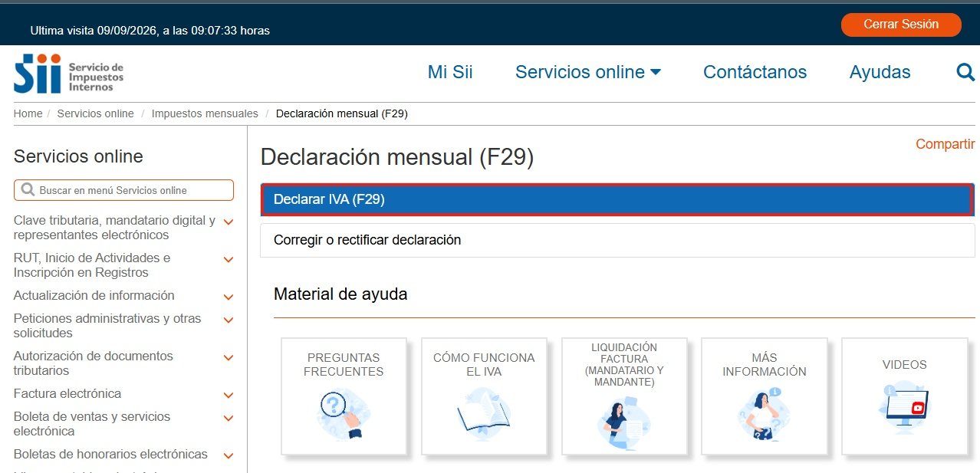Go to Contáctanos
Viewport: 980px width, 473px height.
click(x=755, y=72)
